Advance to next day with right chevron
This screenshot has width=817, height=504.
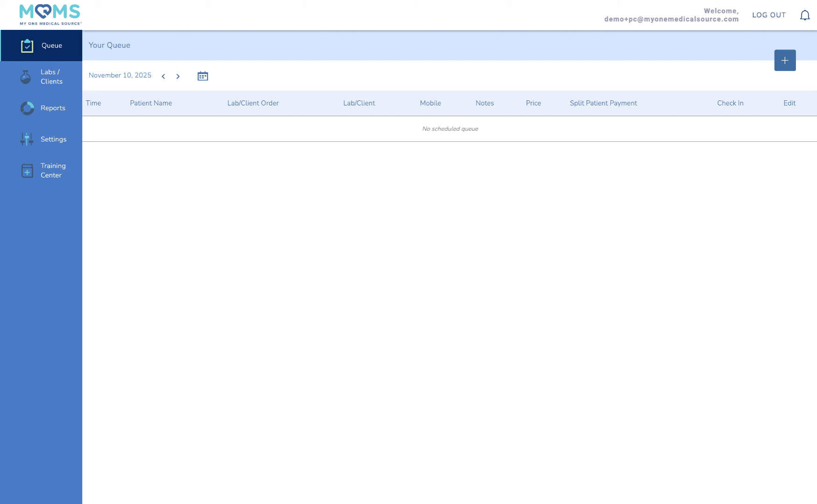pos(178,77)
